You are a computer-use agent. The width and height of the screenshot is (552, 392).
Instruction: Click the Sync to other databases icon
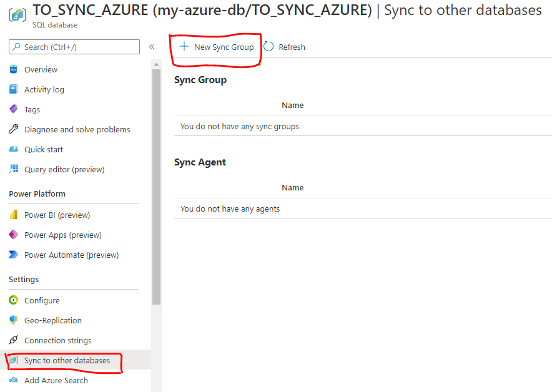13,360
